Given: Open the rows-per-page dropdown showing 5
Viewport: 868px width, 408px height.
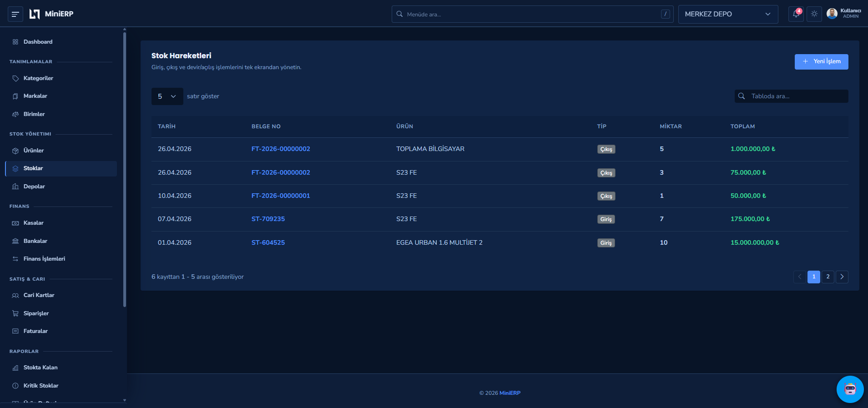Looking at the screenshot, I should [x=167, y=96].
